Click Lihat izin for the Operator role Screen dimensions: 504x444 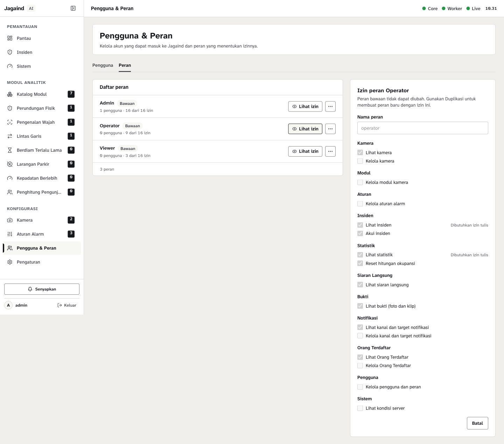pyautogui.click(x=305, y=129)
